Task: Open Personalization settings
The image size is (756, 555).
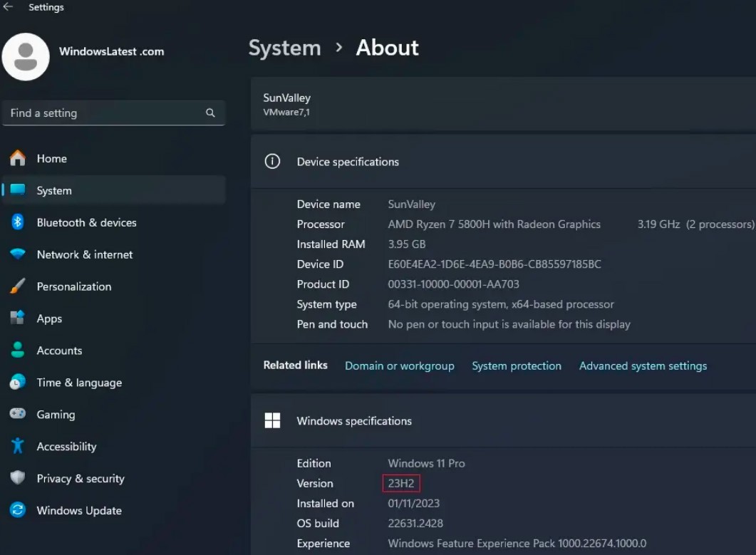Action: (x=114, y=286)
